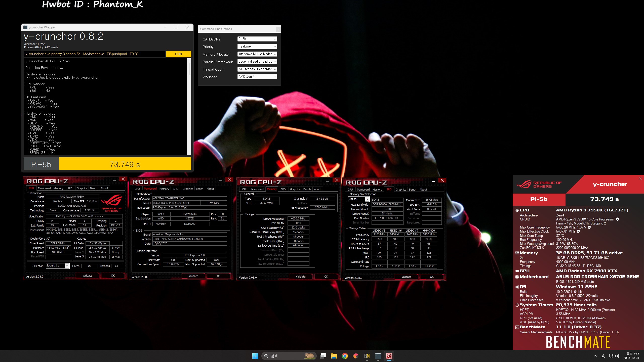Open Graphics tab in the Mainboard window

tap(188, 189)
